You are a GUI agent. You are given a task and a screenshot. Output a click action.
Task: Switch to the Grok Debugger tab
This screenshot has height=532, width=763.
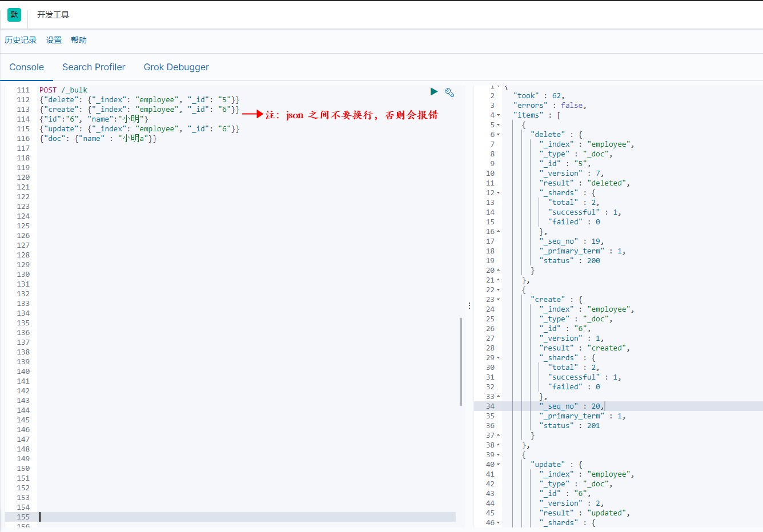click(x=176, y=67)
